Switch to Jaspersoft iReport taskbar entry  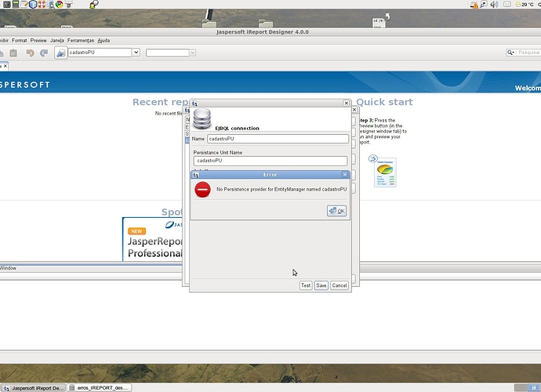34,388
